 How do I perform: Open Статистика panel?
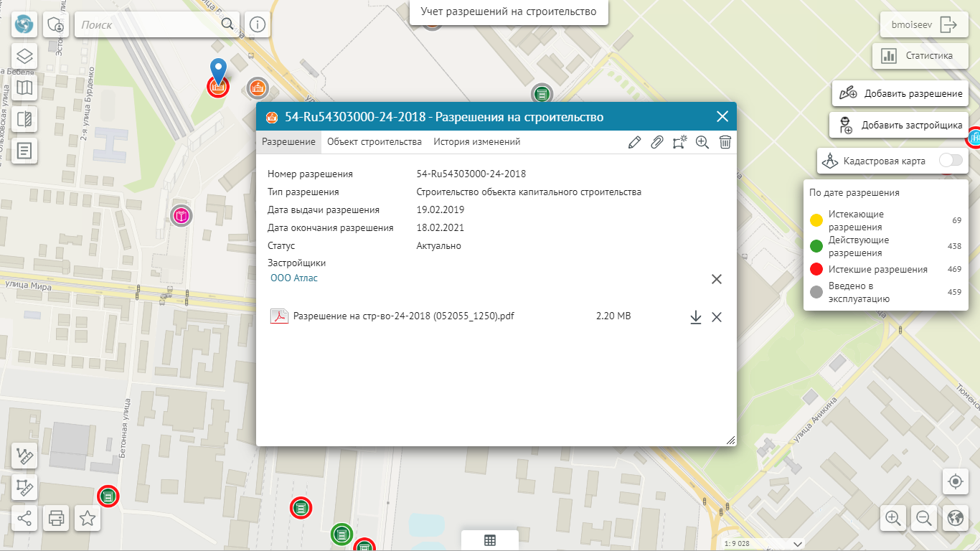click(x=920, y=55)
